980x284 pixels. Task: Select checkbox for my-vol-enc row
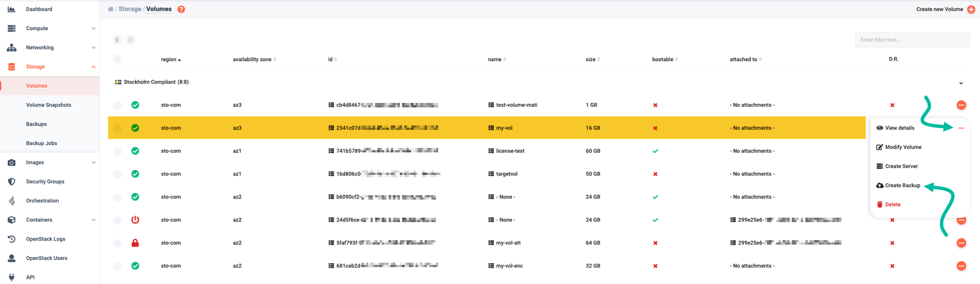[117, 266]
